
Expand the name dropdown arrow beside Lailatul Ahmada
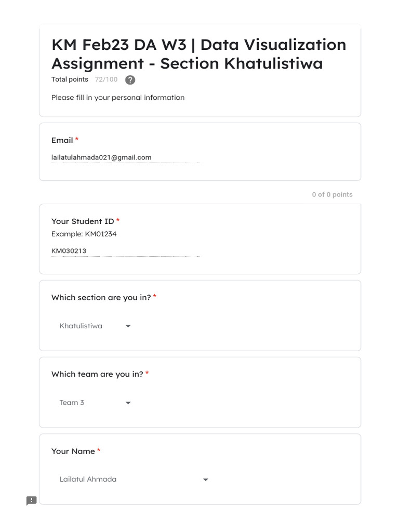(x=206, y=480)
